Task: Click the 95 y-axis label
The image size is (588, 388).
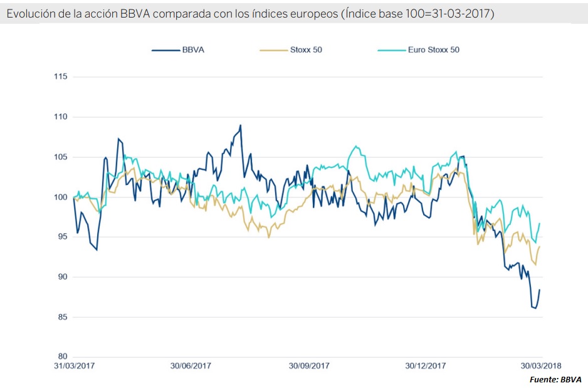Action: [x=63, y=237]
